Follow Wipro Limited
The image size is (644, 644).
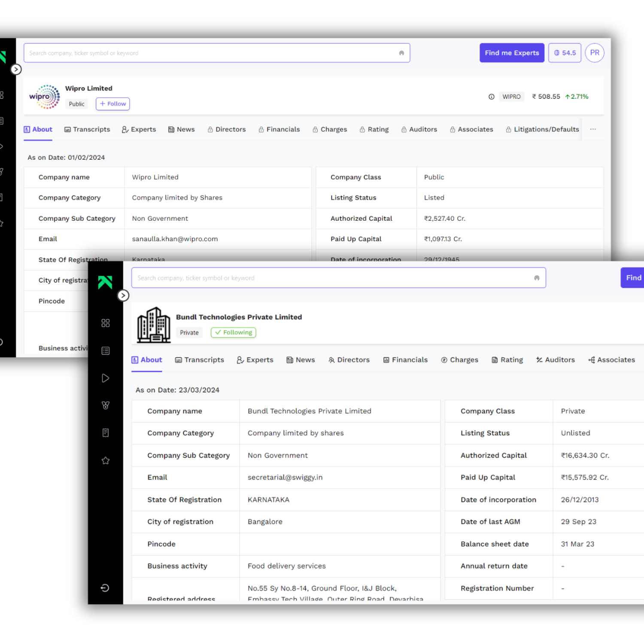click(113, 104)
